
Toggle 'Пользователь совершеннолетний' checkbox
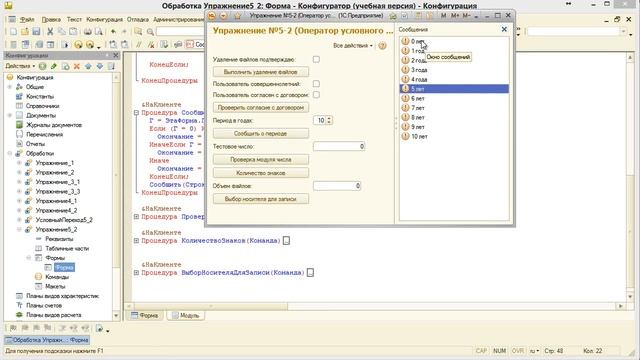pos(316,84)
